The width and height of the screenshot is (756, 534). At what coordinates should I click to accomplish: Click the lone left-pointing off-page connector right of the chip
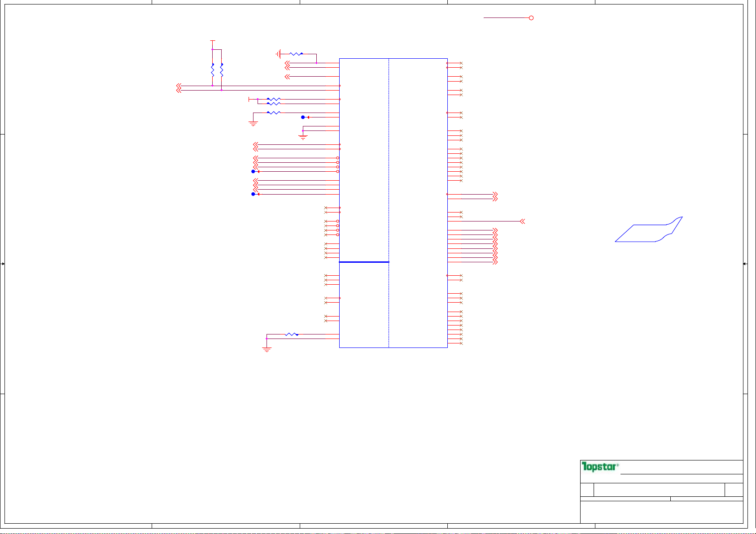tap(522, 221)
